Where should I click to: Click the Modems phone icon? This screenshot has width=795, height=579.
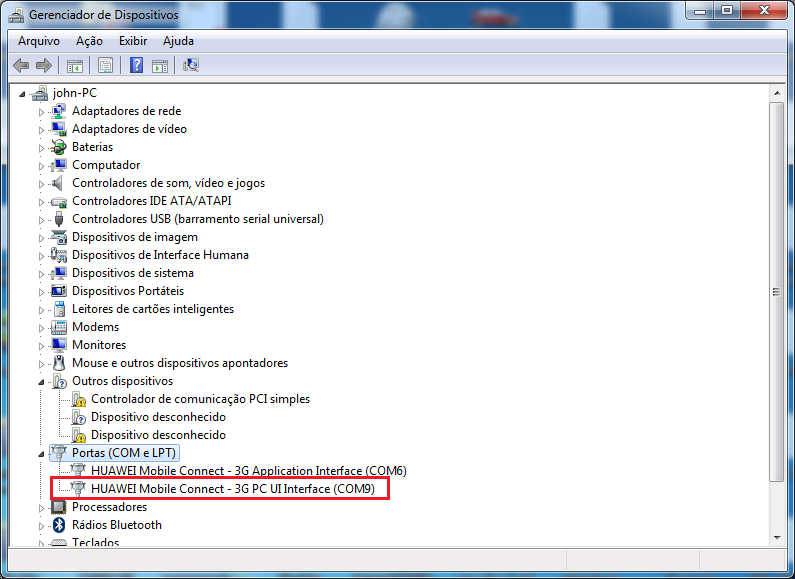pos(59,327)
